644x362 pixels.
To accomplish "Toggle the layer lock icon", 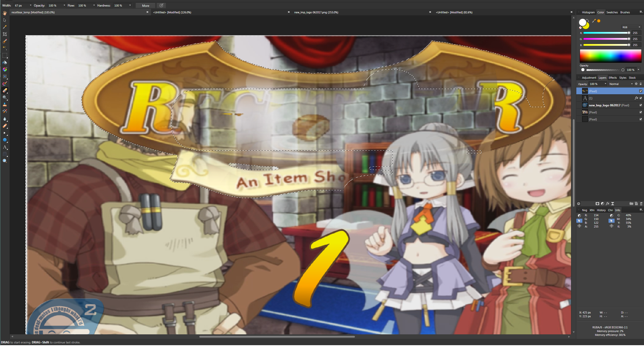I will click(x=641, y=84).
